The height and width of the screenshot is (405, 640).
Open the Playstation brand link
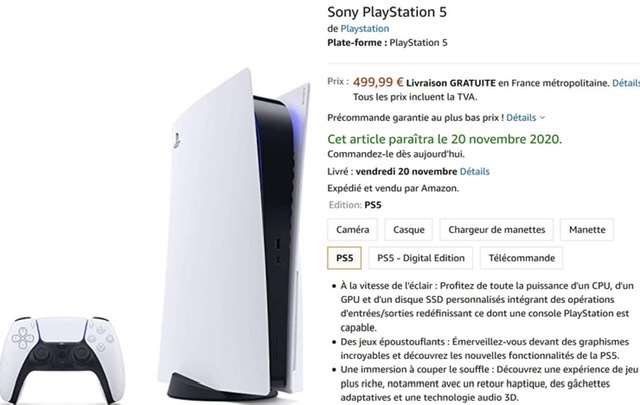pyautogui.click(x=364, y=29)
